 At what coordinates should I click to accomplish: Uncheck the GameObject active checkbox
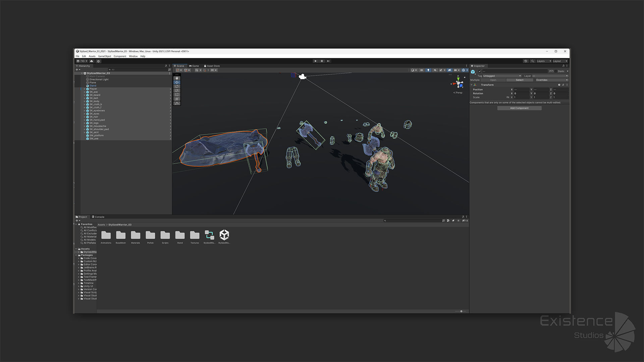point(480,71)
